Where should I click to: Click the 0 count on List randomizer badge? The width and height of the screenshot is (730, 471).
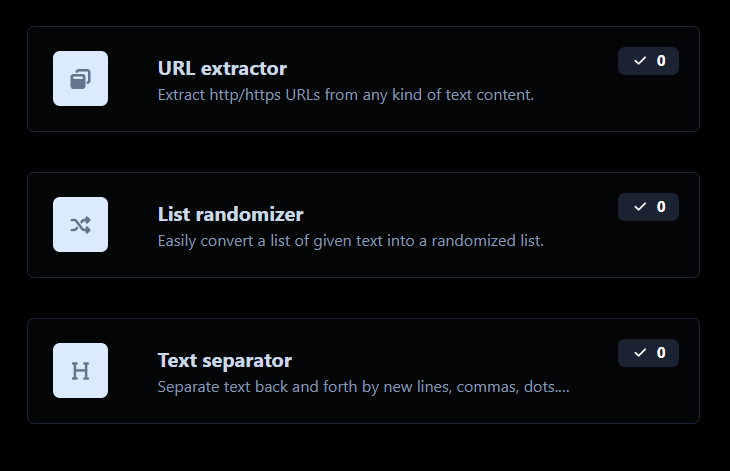click(661, 207)
